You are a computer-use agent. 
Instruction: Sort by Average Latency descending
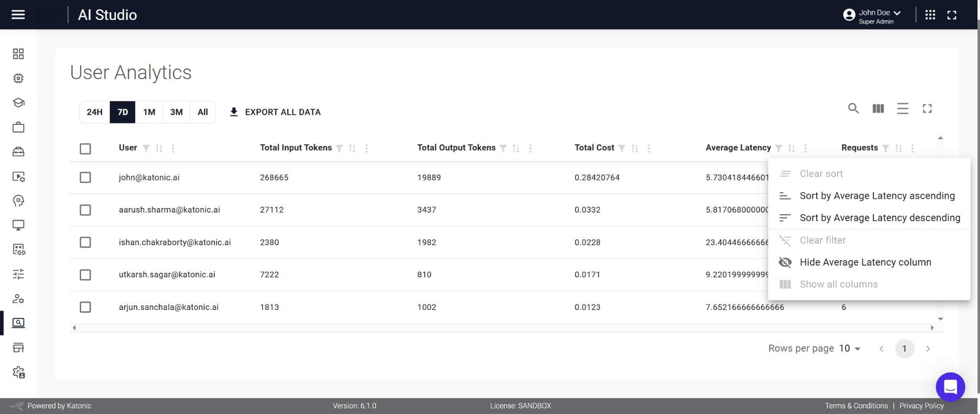tap(869, 218)
